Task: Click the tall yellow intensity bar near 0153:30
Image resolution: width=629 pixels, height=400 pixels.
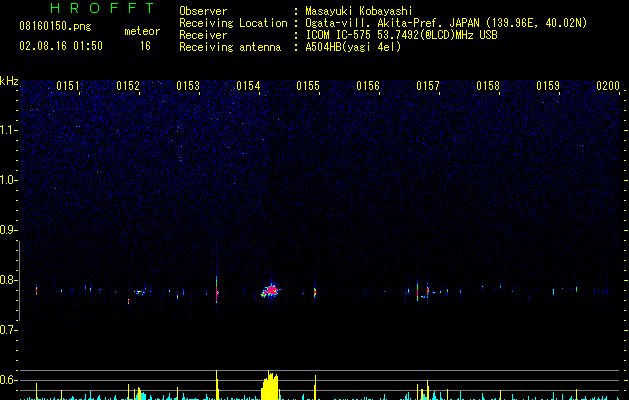Action: click(x=217, y=385)
